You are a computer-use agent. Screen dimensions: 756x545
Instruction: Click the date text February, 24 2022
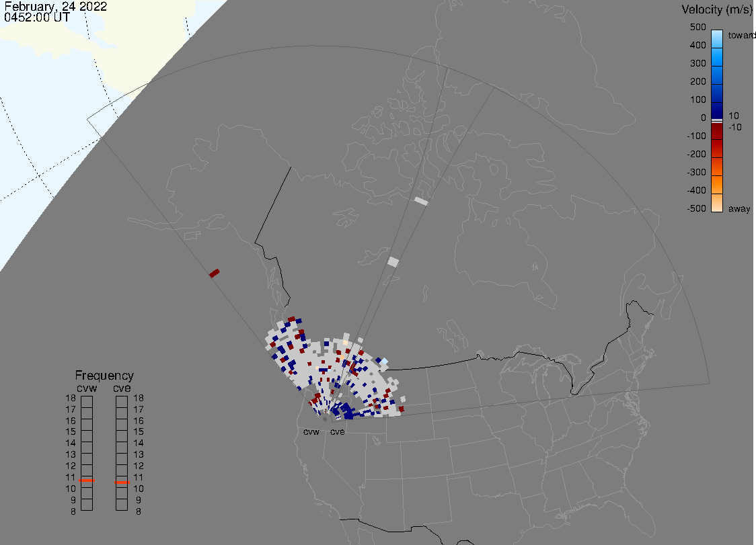point(55,7)
